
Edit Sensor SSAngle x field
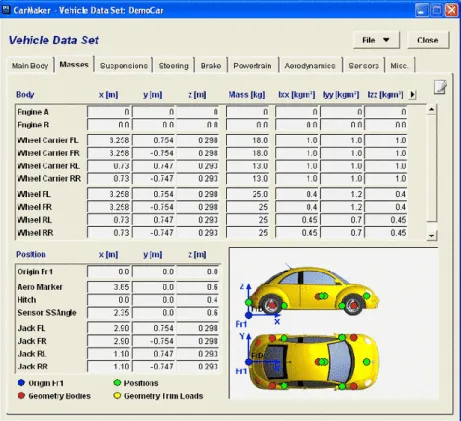coord(109,313)
